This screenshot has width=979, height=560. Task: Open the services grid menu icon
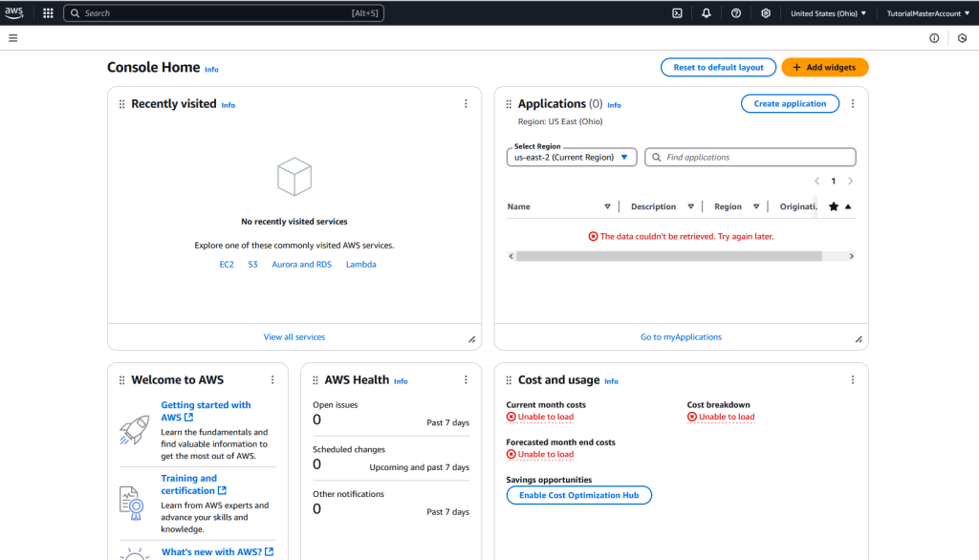48,13
